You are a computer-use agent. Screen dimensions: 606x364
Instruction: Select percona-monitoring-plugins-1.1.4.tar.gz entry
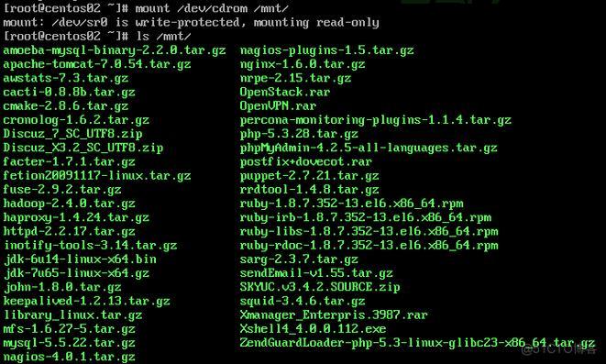375,120
